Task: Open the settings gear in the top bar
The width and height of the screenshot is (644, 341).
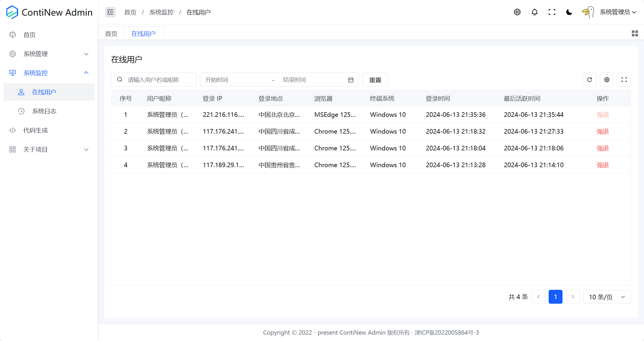Action: (x=517, y=12)
